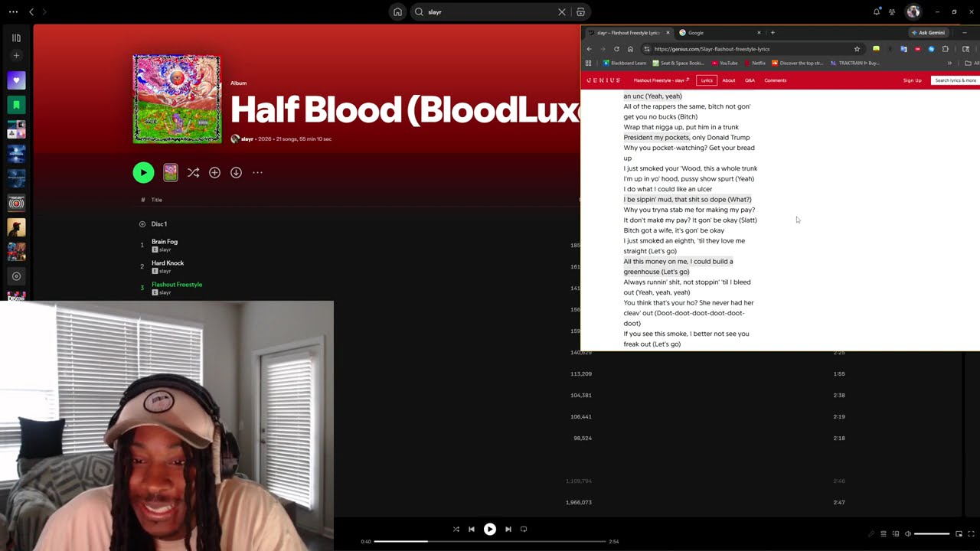Open the play queue
980x551 pixels.
(883, 534)
